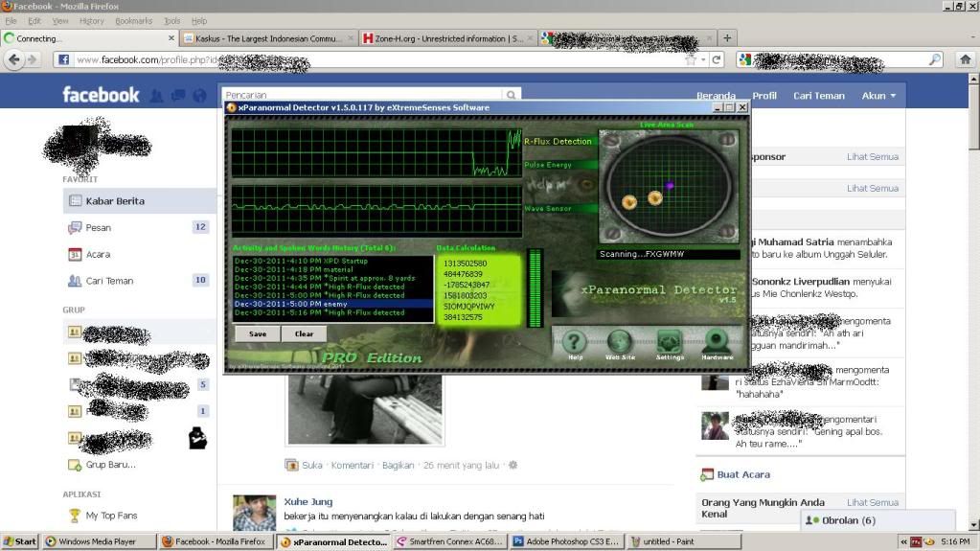Click Suka on the photo post
980x551 pixels.
tap(312, 466)
